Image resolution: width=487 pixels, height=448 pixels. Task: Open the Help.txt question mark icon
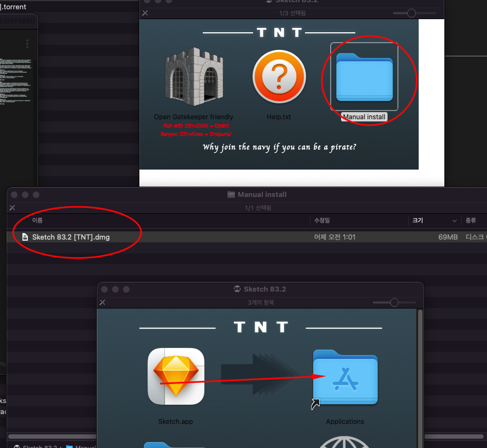tap(279, 77)
